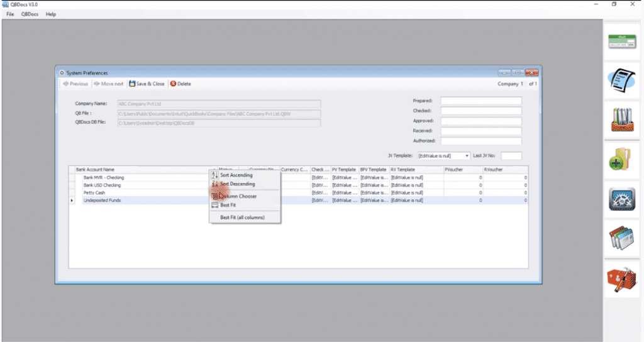
Task: Click PV Template cell for Undeposited Funds
Action: pos(345,201)
